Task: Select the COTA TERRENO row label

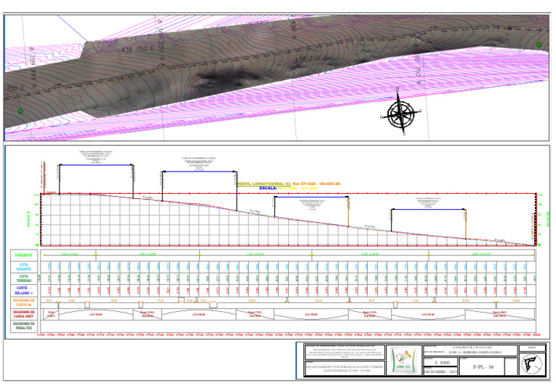Action: tap(24, 278)
